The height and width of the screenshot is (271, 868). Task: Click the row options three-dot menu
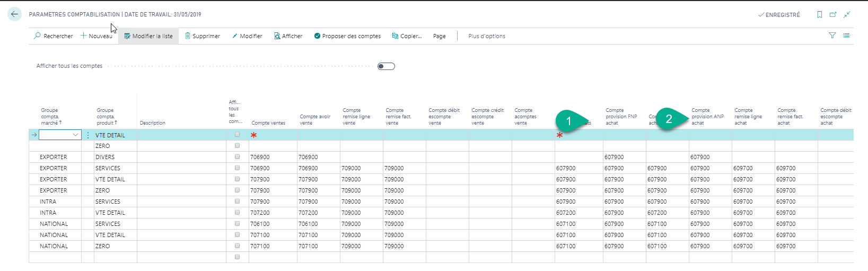tap(88, 135)
